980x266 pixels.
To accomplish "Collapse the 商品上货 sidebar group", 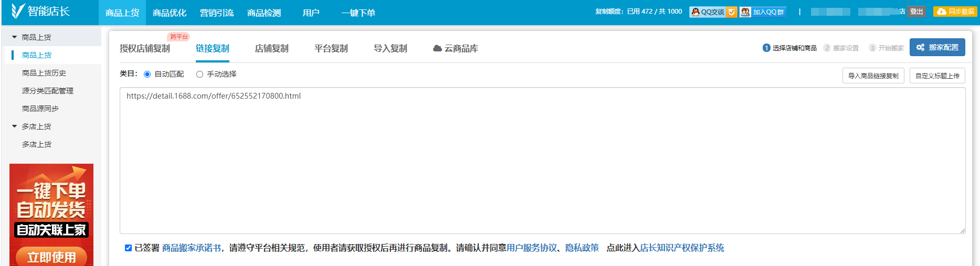I will click(x=15, y=37).
